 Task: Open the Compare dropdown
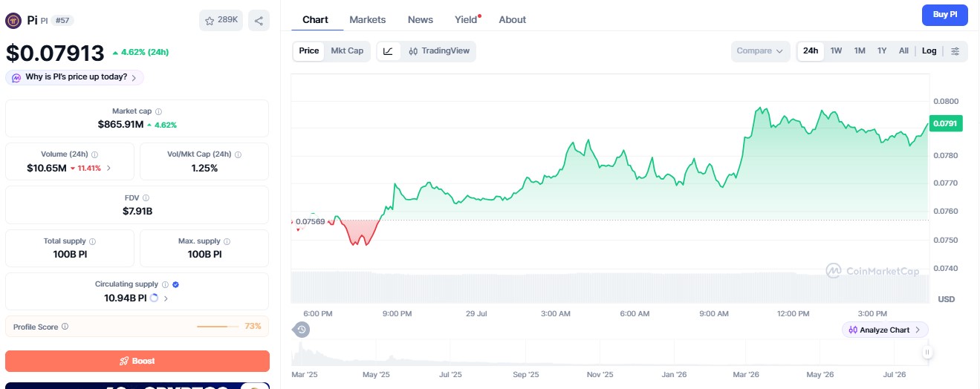759,51
